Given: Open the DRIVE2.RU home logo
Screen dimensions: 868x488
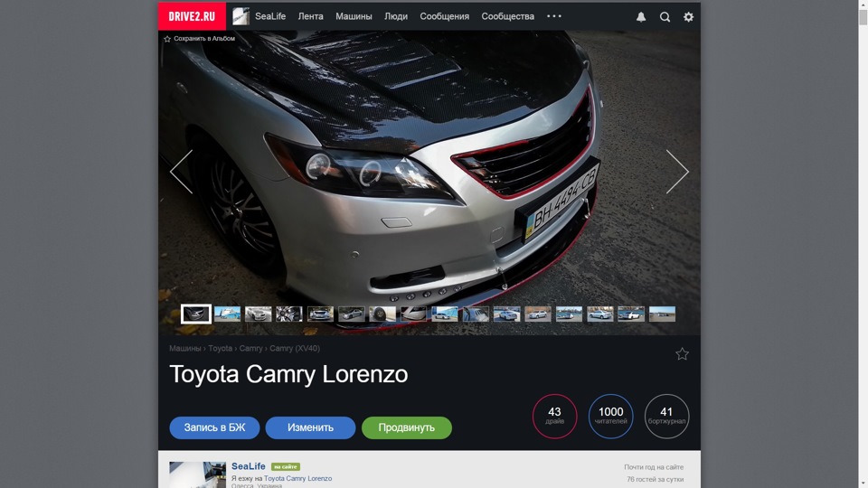Looking at the screenshot, I should (x=192, y=16).
